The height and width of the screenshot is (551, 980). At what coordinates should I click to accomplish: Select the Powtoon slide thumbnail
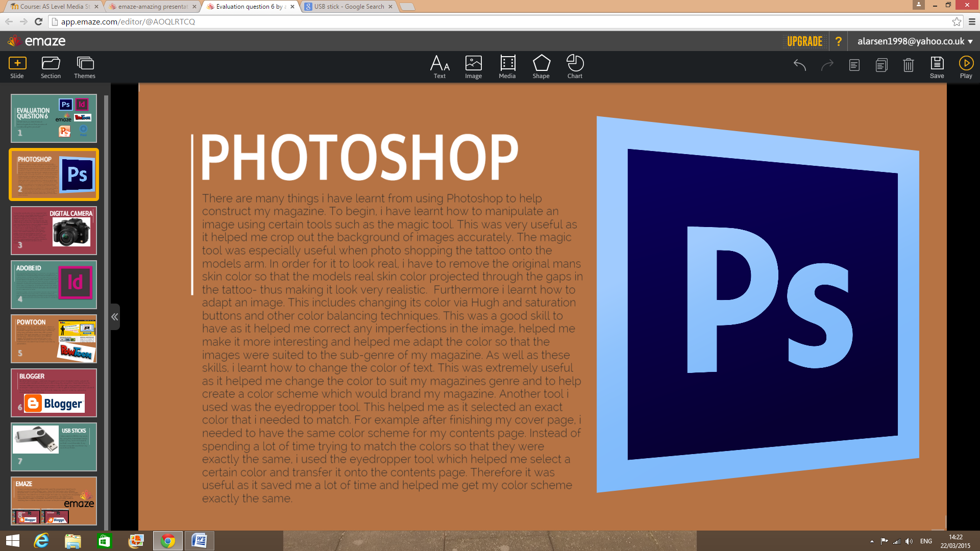pos(54,339)
